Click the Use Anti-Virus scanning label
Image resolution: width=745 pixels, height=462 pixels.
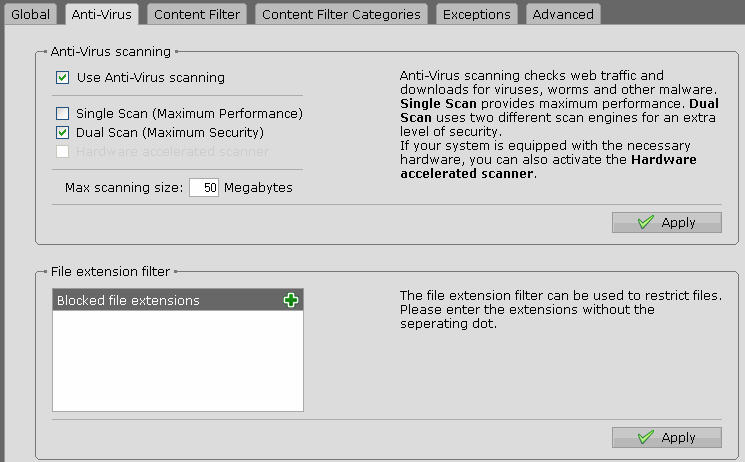[150, 78]
